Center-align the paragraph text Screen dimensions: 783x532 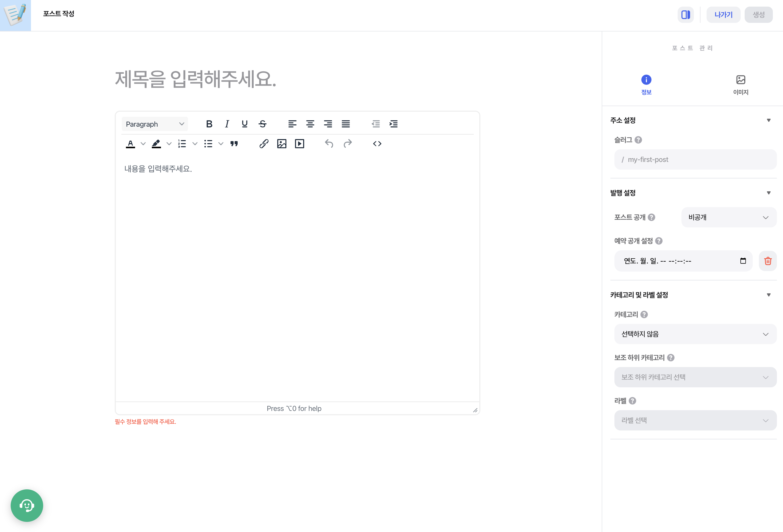(x=310, y=124)
